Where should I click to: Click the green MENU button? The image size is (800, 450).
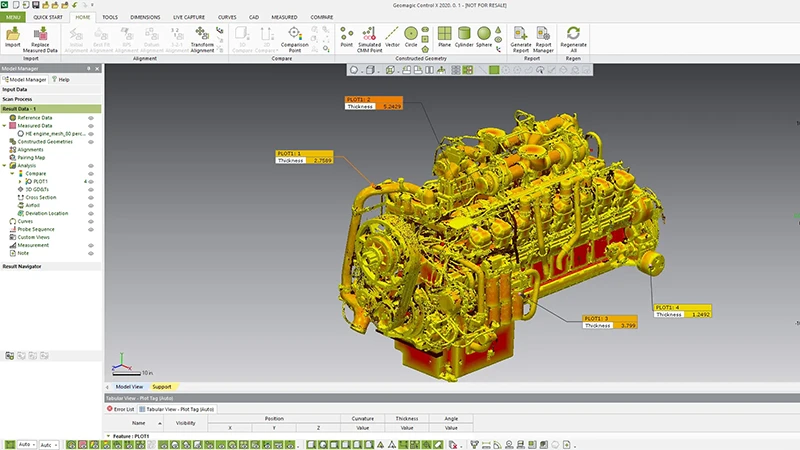click(x=13, y=17)
